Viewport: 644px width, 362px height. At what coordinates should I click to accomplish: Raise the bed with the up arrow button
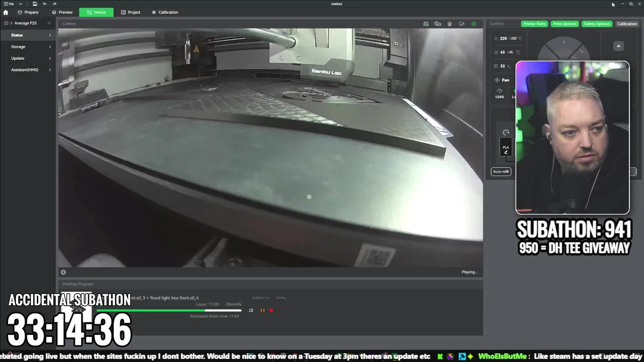[618, 46]
